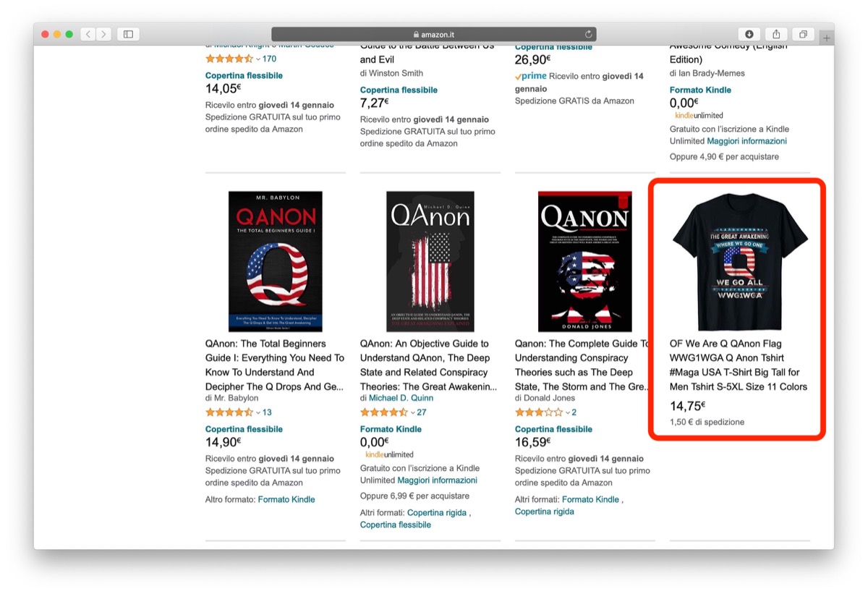This screenshot has width=868, height=594.
Task: Click the Safari forward navigation arrow
Action: [x=103, y=33]
